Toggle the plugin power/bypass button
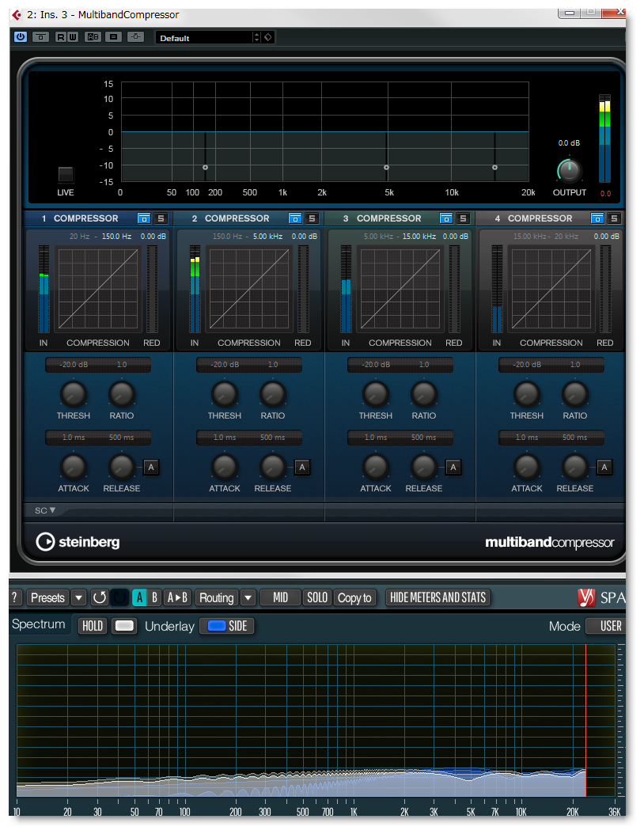Image resolution: width=644 pixels, height=834 pixels. (x=21, y=36)
